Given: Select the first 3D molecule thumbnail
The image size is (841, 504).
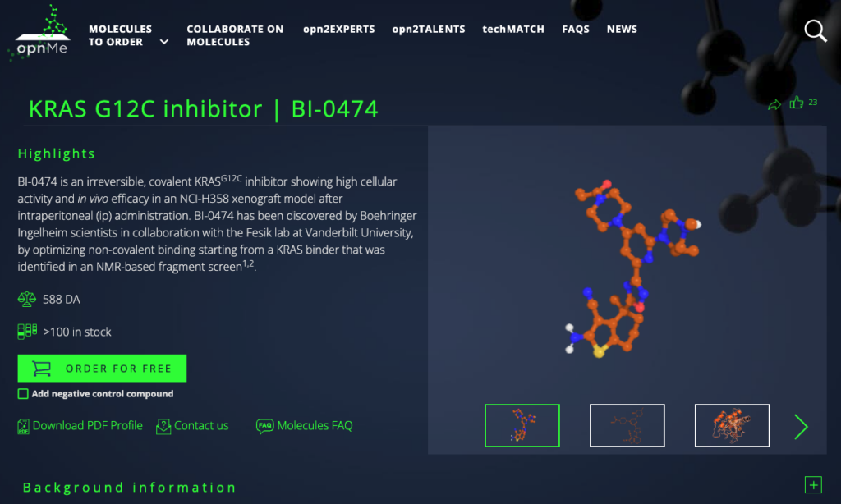Looking at the screenshot, I should point(522,425).
